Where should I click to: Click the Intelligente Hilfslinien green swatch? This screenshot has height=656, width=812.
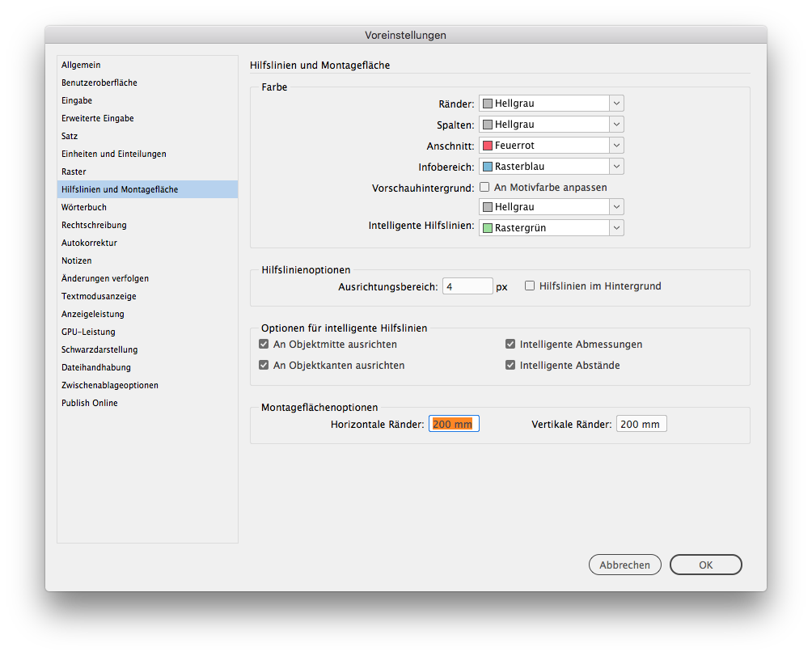point(488,228)
